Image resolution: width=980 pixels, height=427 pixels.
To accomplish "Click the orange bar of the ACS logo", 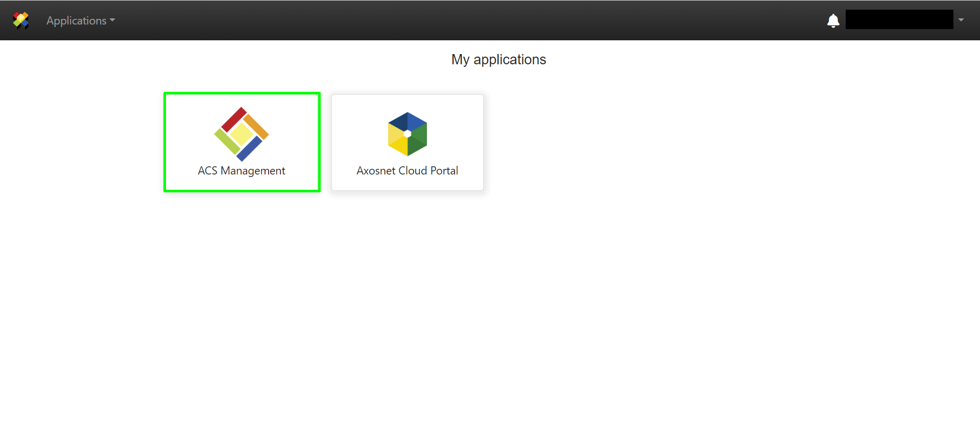I will 256,127.
